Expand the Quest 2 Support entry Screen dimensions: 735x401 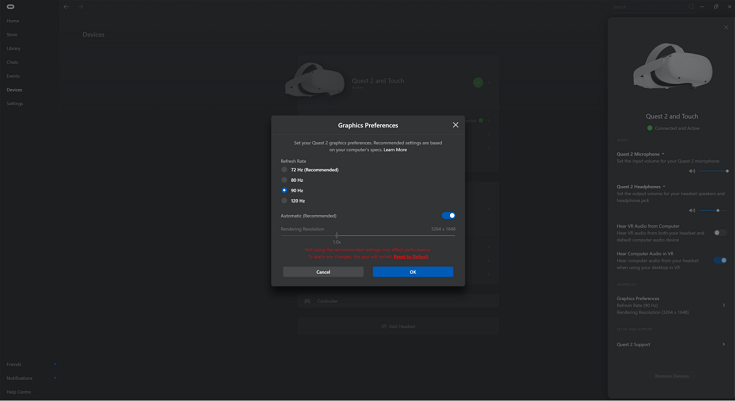[x=724, y=344]
